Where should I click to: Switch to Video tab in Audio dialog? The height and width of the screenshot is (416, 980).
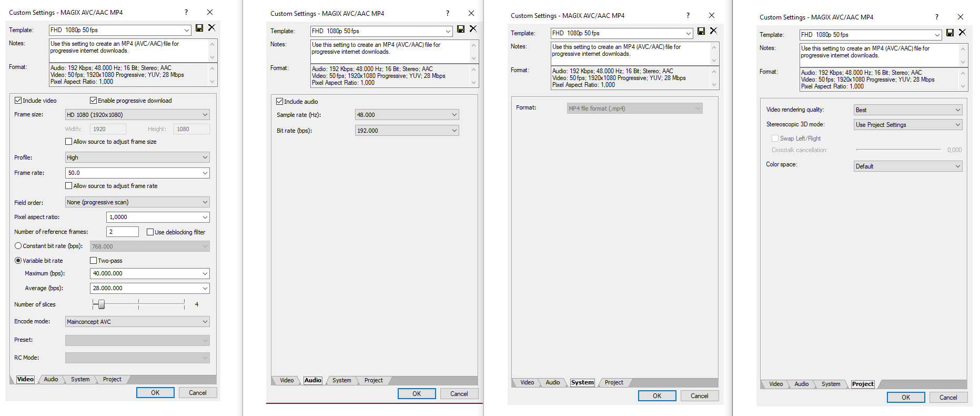click(x=287, y=380)
